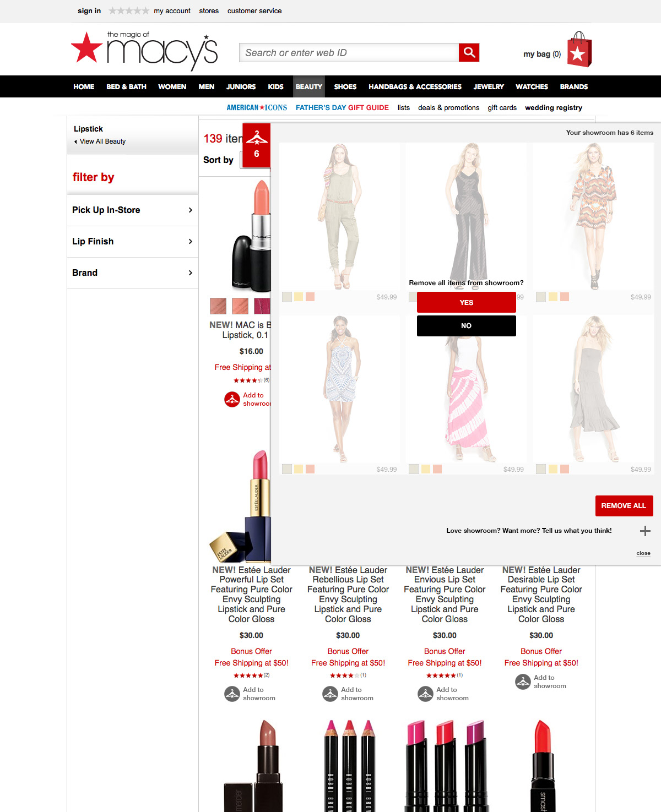
Task: Open Powerful Lip Set product title
Action: point(252,594)
